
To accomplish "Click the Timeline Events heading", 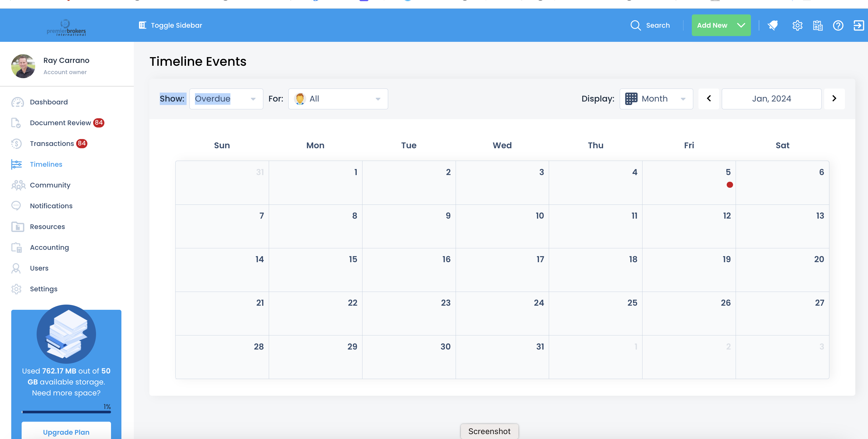I will tap(198, 61).
